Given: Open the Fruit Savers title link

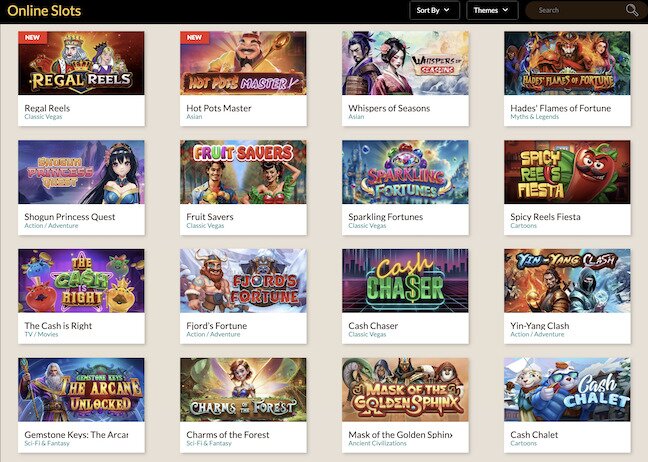Looking at the screenshot, I should point(210,217).
